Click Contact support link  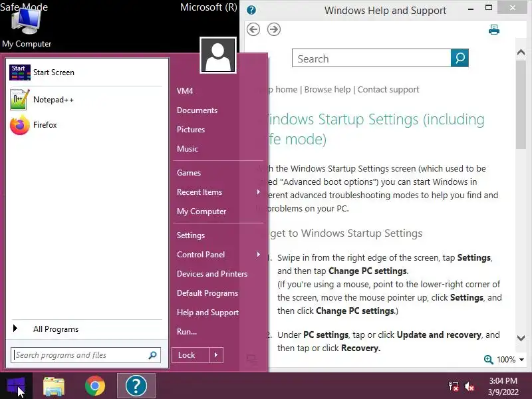coord(388,90)
